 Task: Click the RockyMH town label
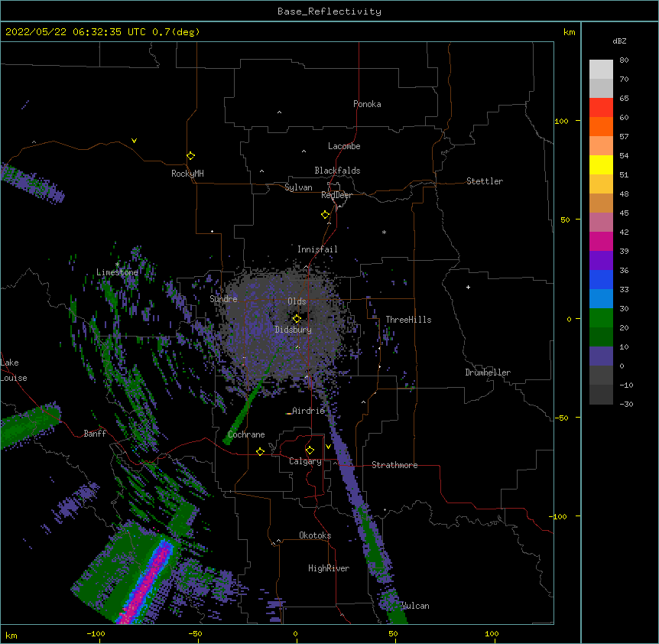[x=187, y=174]
